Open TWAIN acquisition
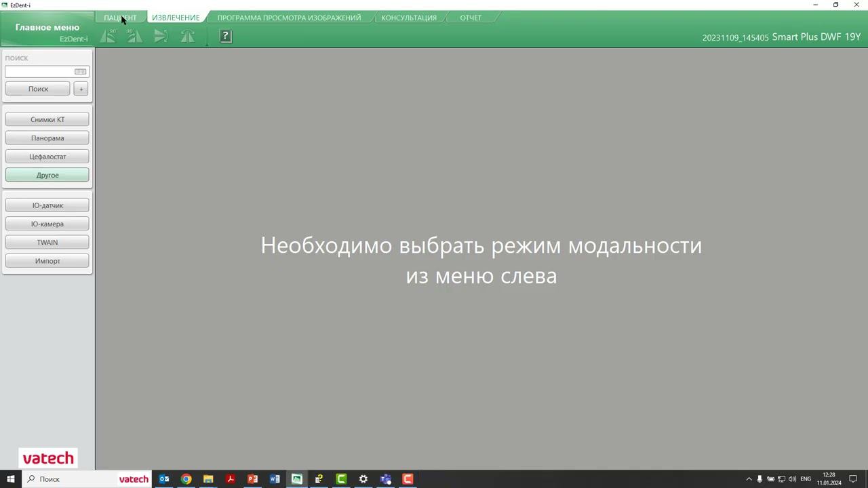 click(47, 243)
